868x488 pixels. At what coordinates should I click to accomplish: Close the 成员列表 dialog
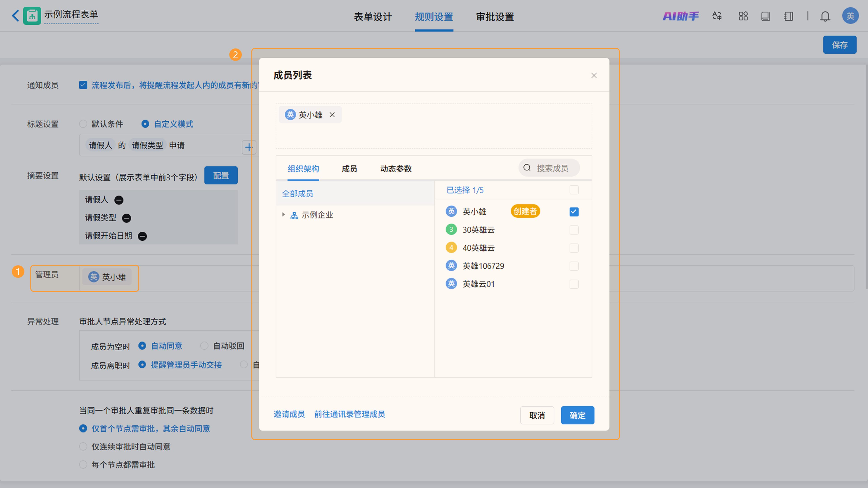tap(594, 75)
